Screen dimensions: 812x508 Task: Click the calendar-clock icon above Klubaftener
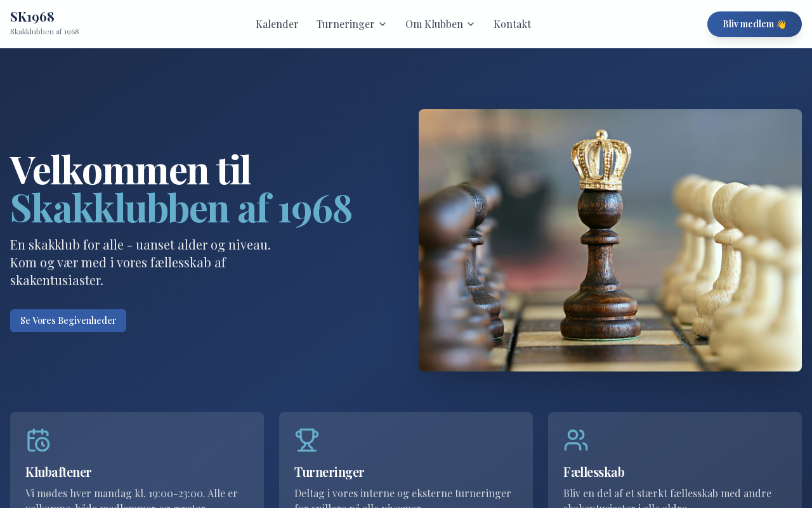tap(38, 440)
